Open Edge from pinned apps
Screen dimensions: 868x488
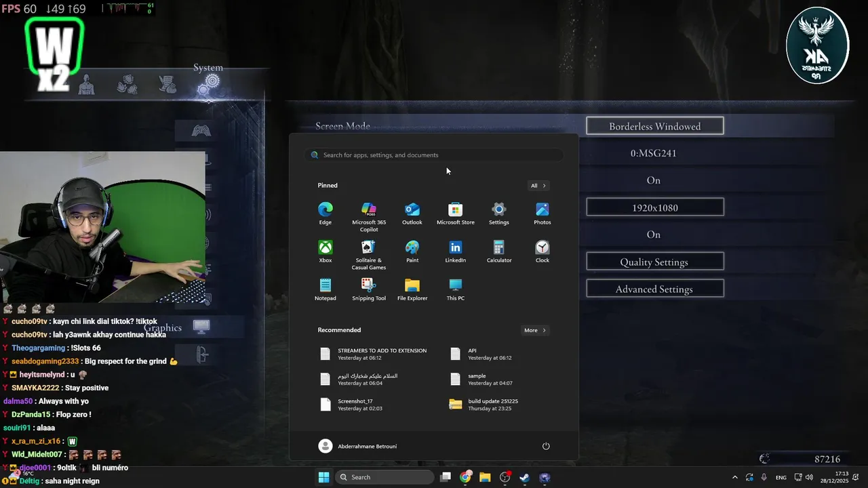[x=325, y=213]
